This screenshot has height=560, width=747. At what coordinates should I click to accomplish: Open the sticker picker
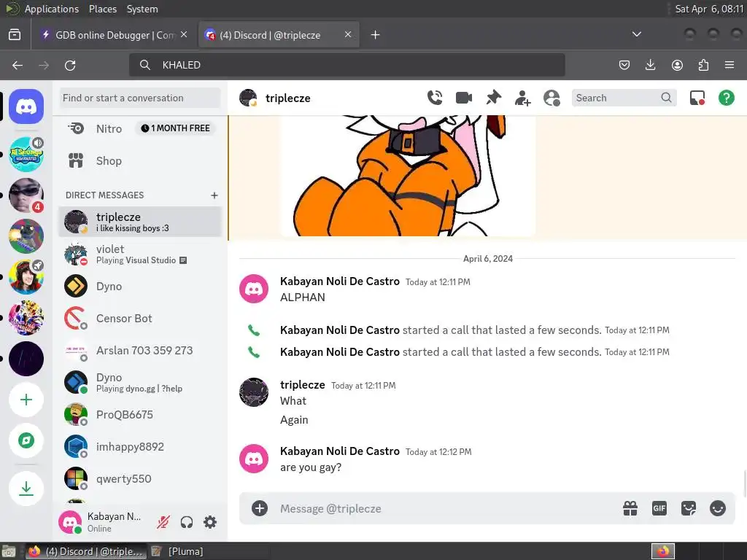click(x=689, y=508)
